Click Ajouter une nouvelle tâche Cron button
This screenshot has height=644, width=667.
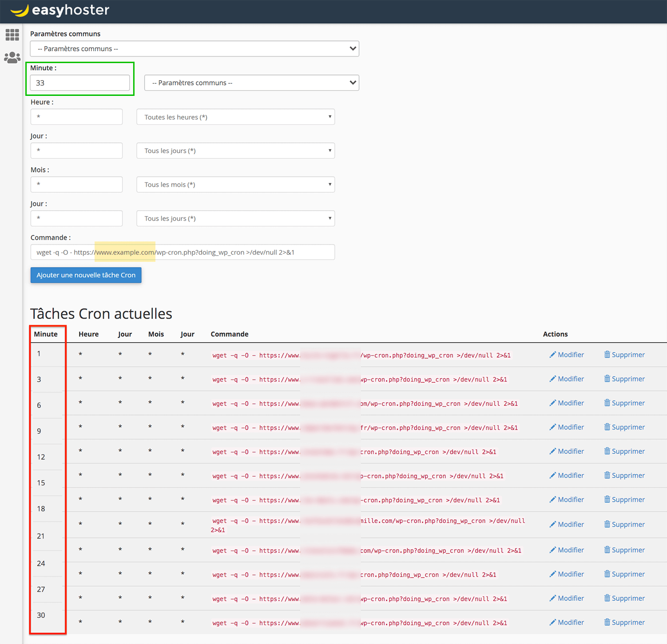[86, 275]
